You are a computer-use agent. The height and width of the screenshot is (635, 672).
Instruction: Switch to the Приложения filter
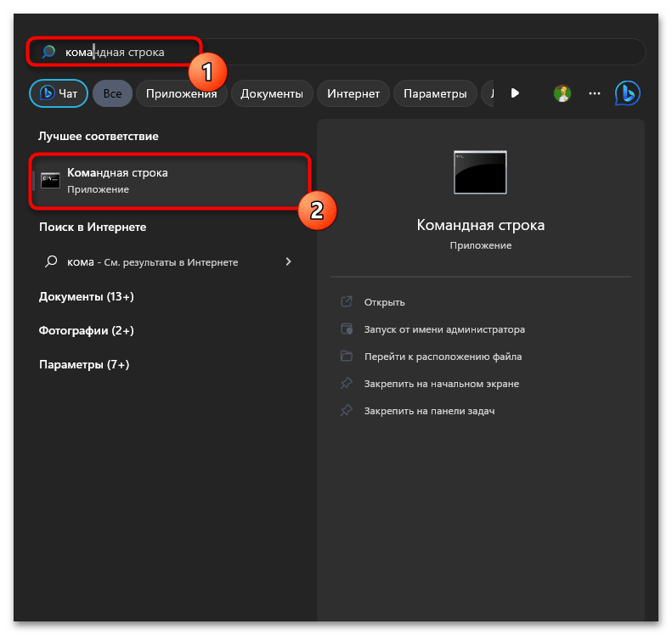181,93
